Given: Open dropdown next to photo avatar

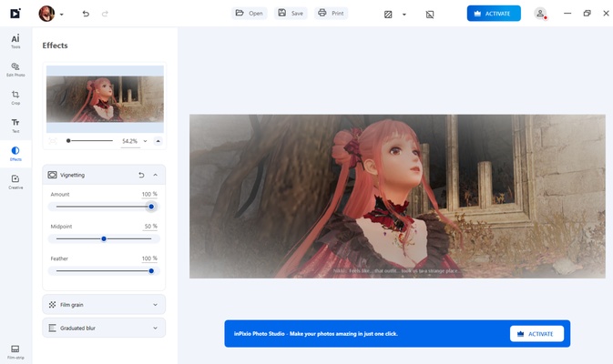Looking at the screenshot, I should (x=61, y=15).
